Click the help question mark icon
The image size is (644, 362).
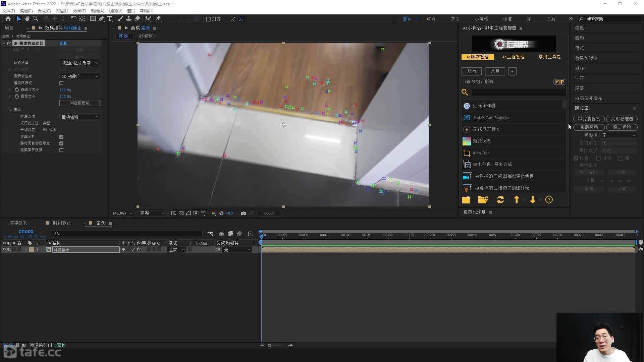[549, 200]
